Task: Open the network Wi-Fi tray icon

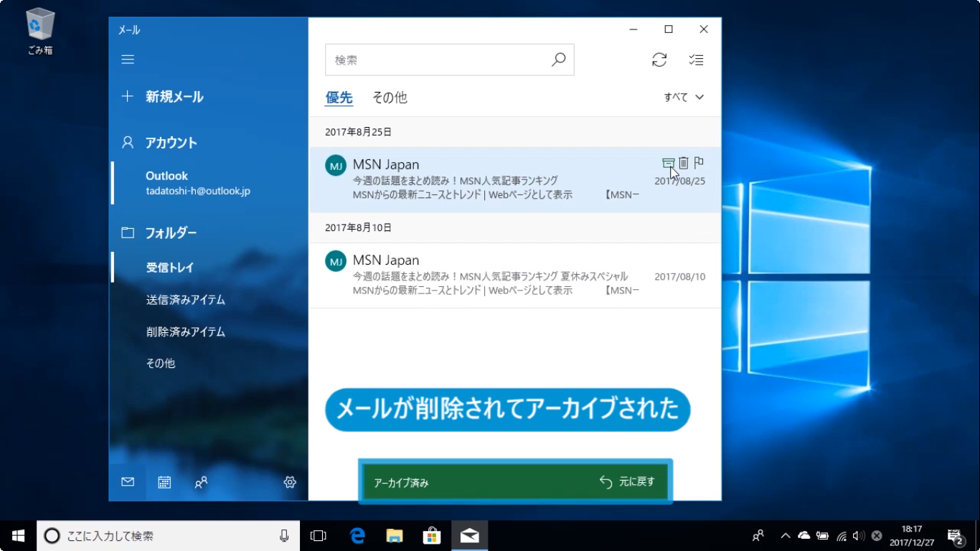Action: 841,536
